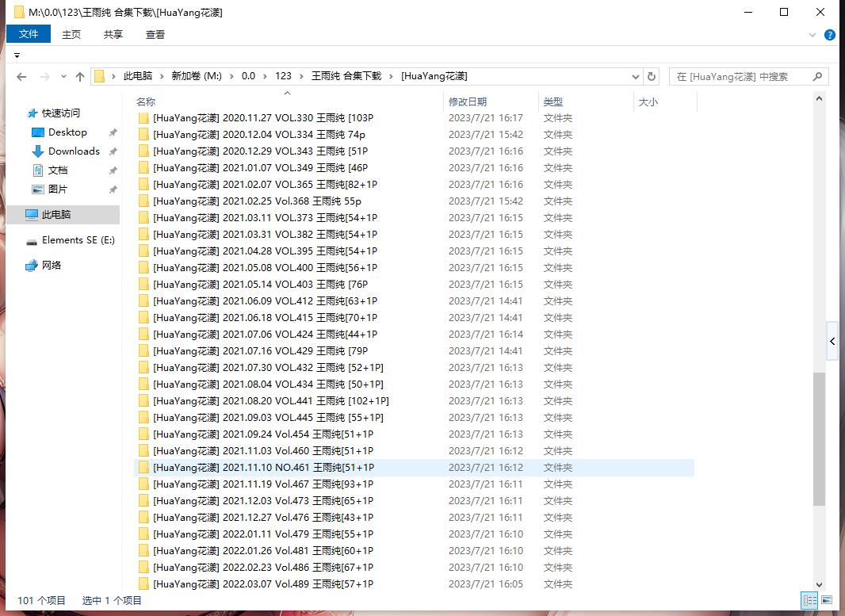Open 图片 in the navigation pane

pyautogui.click(x=58, y=189)
